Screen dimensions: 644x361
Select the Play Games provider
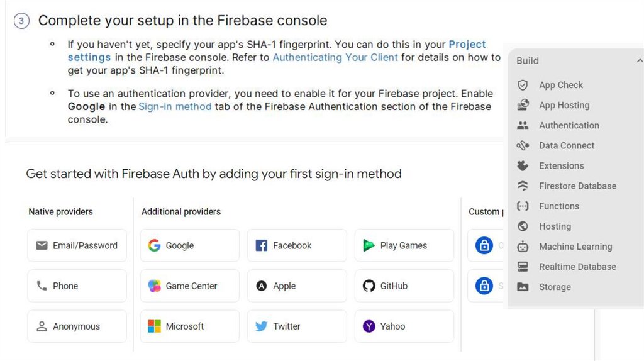(x=404, y=245)
